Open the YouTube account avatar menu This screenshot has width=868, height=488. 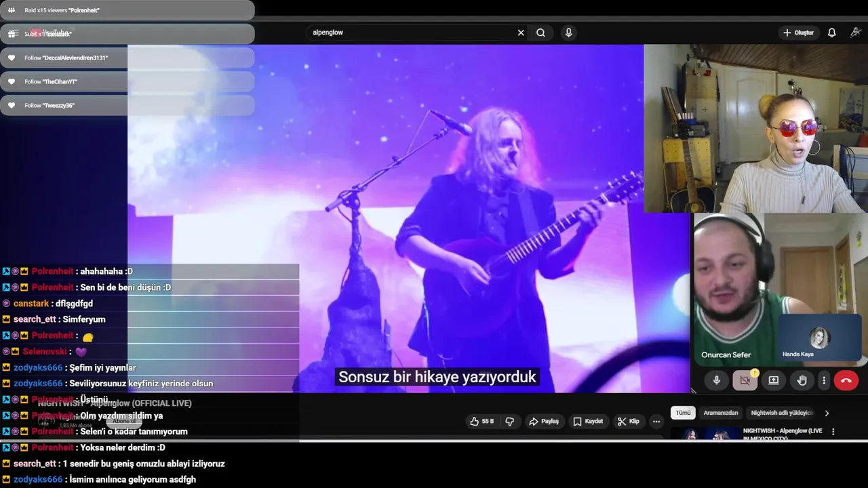click(856, 33)
